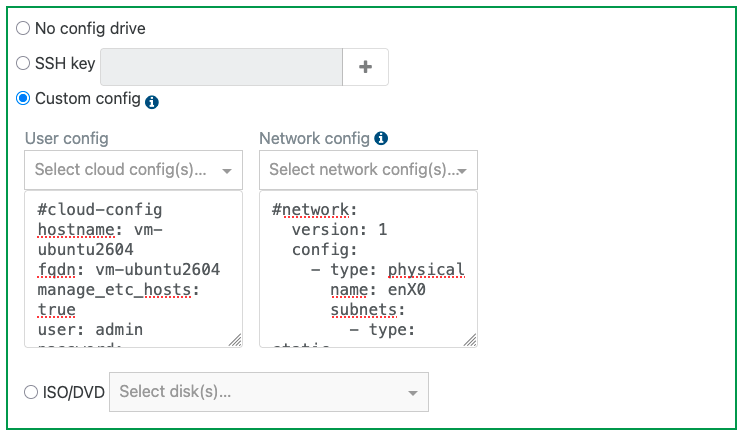Open the Select cloud config(s) dropdown
743x436 pixels.
[x=134, y=170]
